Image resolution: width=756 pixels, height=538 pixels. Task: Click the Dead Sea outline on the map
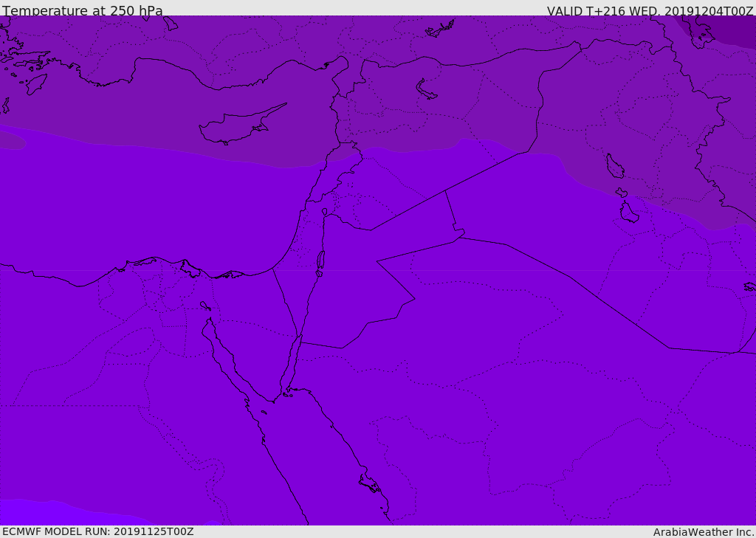[x=320, y=261]
